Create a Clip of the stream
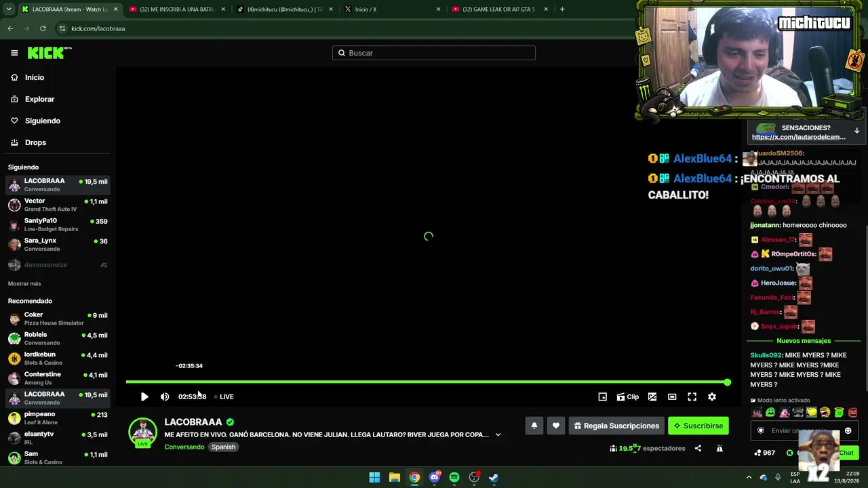The width and height of the screenshot is (868, 488). point(628,397)
